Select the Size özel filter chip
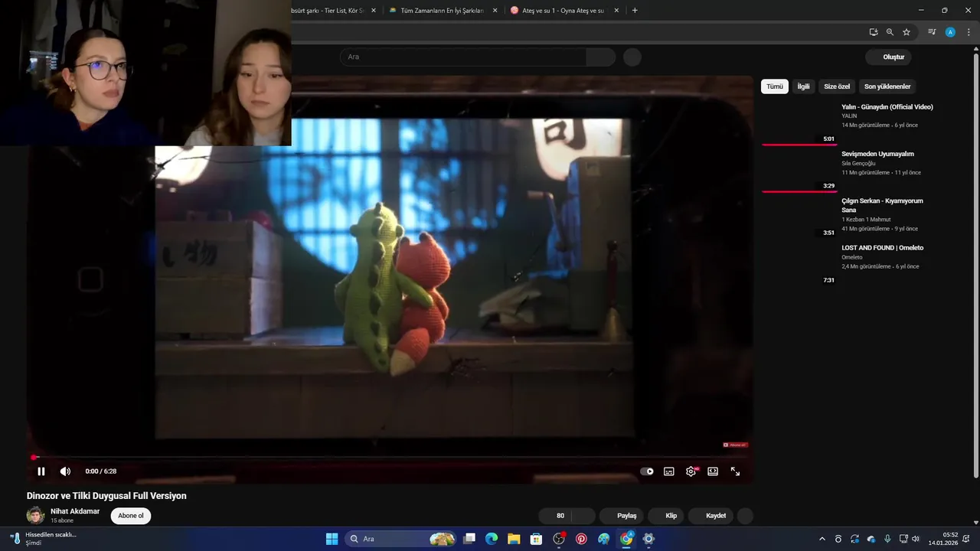This screenshot has height=551, width=980. coord(837,86)
